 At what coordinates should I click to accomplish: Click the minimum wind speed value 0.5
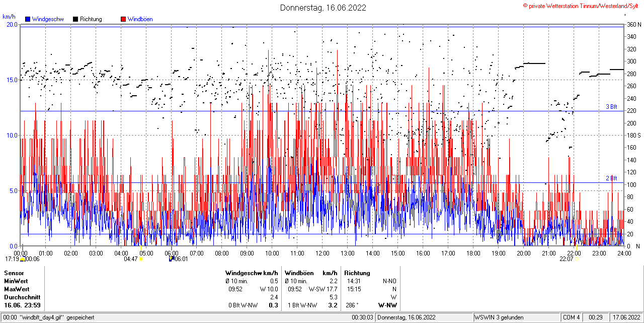[x=274, y=281]
